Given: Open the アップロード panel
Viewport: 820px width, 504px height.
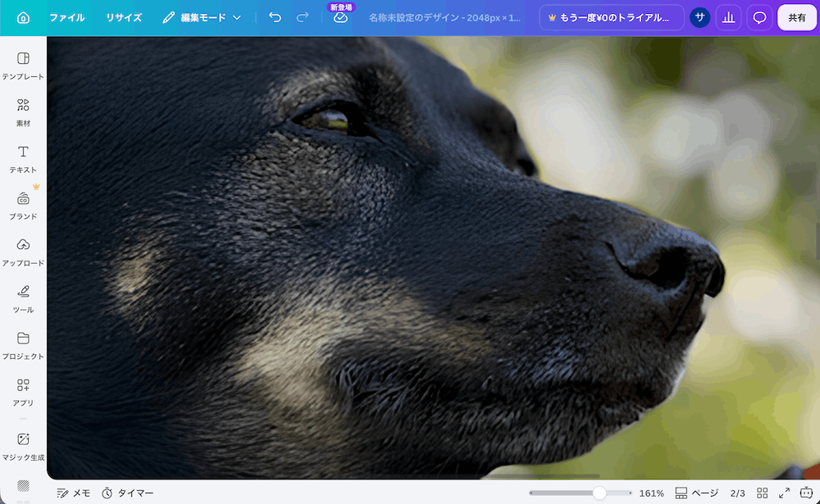Looking at the screenshot, I should (23, 252).
